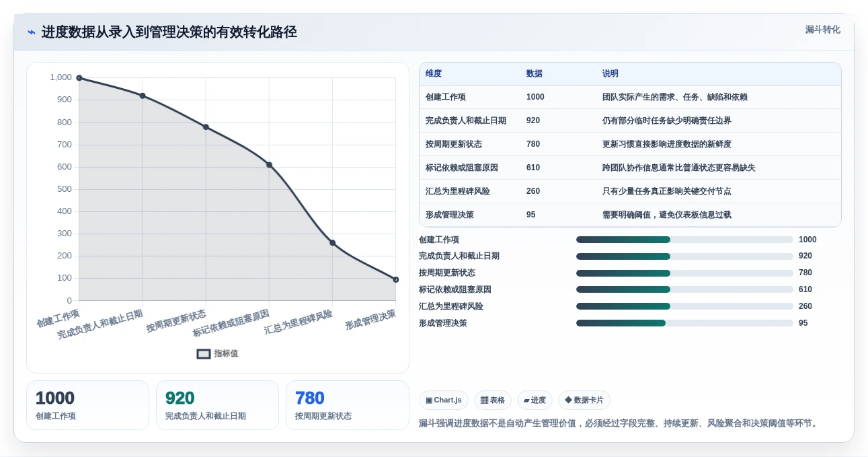Click the 500 y-axis tick label
The height and width of the screenshot is (457, 868).
click(x=65, y=189)
